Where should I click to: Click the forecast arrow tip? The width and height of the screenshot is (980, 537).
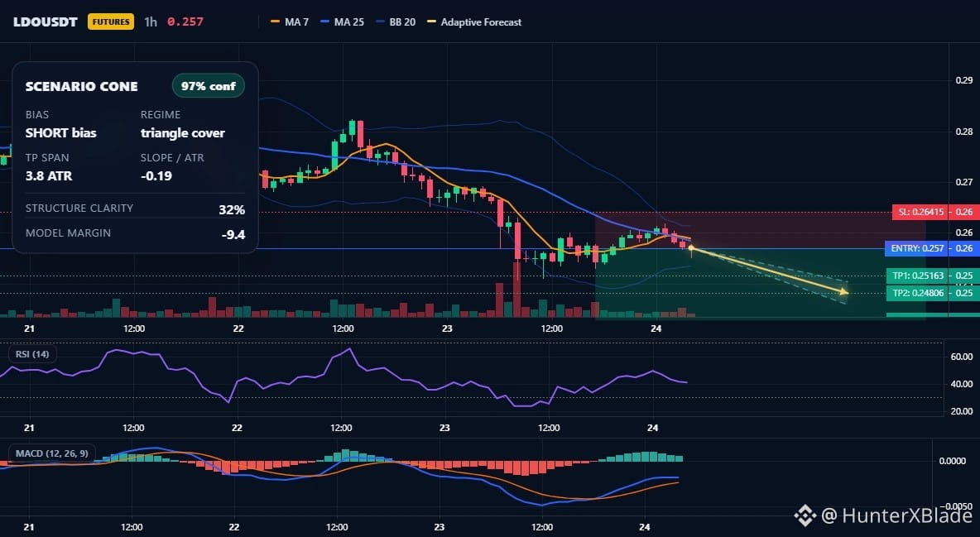point(844,291)
